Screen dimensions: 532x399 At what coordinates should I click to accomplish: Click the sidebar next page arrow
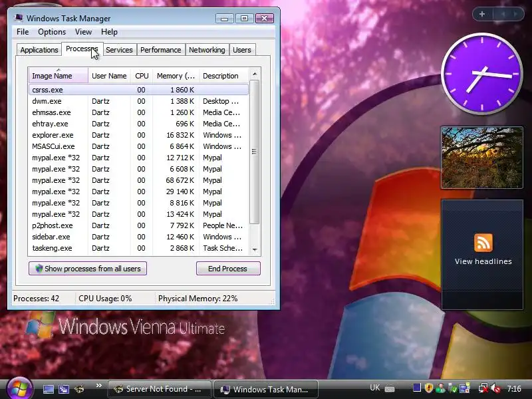click(515, 14)
